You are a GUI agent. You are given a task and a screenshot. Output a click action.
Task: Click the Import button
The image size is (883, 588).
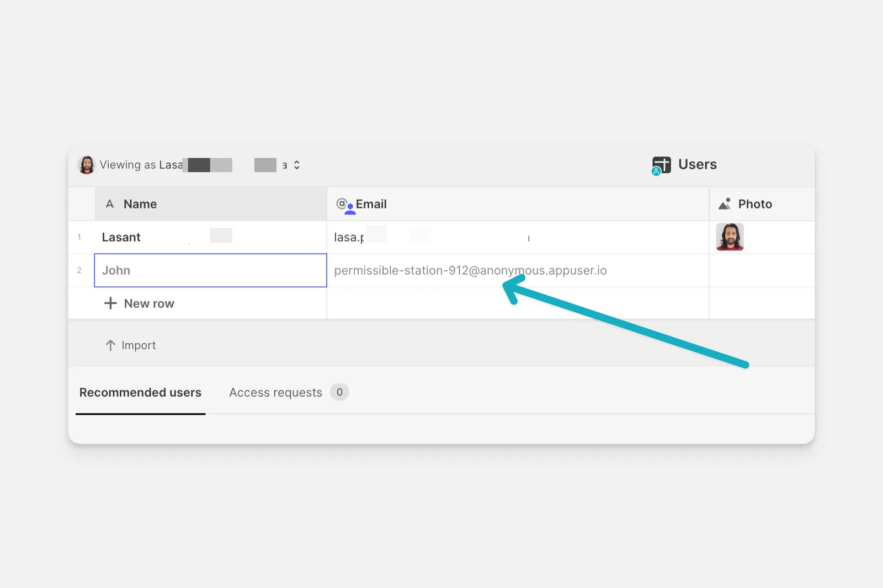131,345
